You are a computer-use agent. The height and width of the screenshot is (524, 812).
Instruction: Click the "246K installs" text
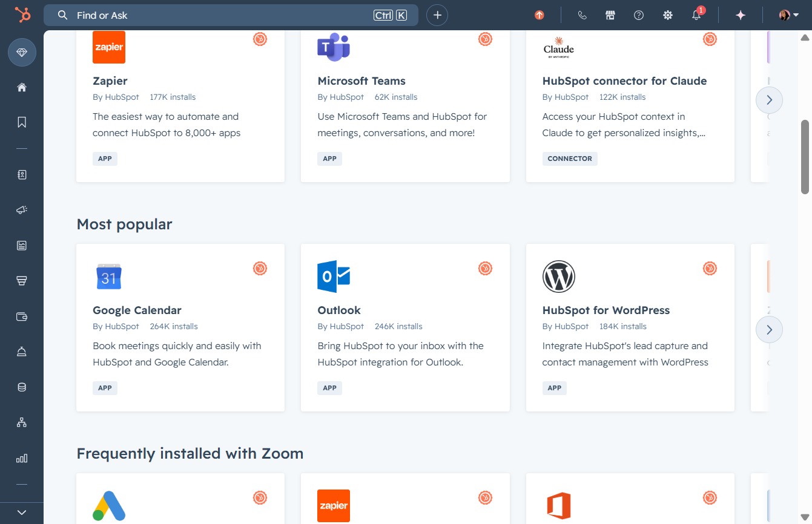[x=398, y=326]
